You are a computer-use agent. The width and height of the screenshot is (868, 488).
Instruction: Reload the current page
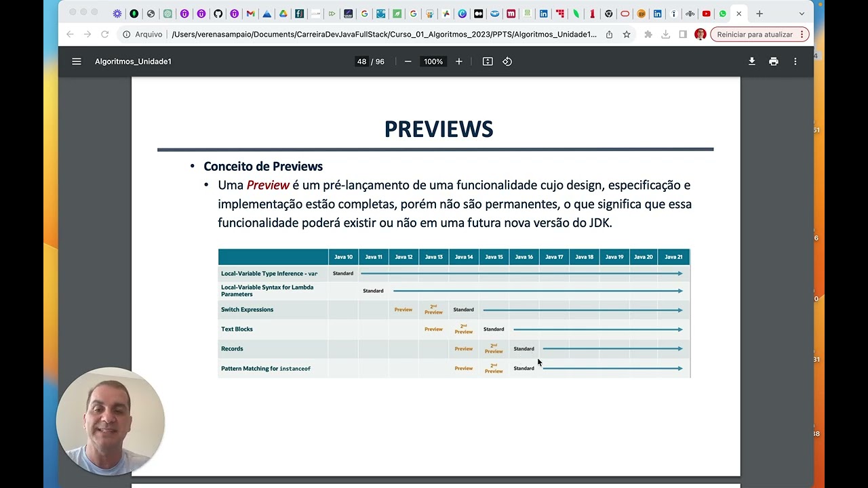pyautogui.click(x=105, y=34)
